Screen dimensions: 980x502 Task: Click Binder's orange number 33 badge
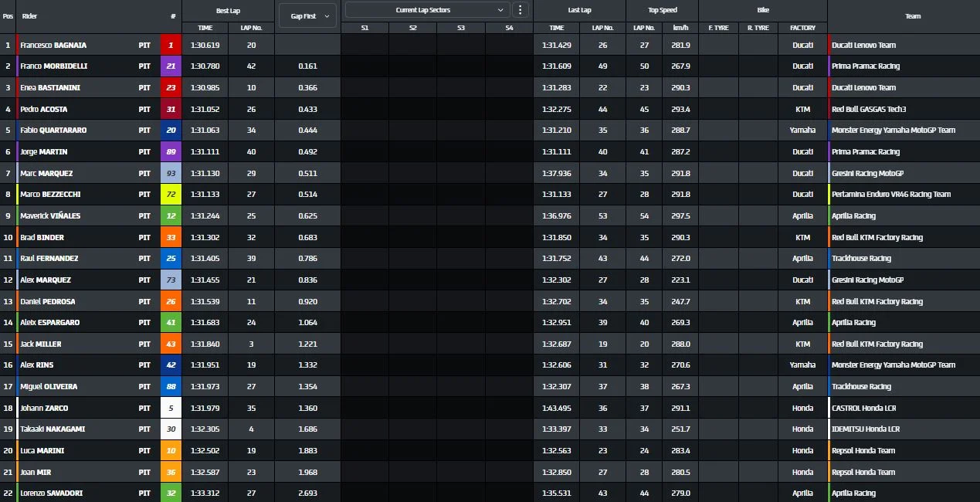click(171, 238)
